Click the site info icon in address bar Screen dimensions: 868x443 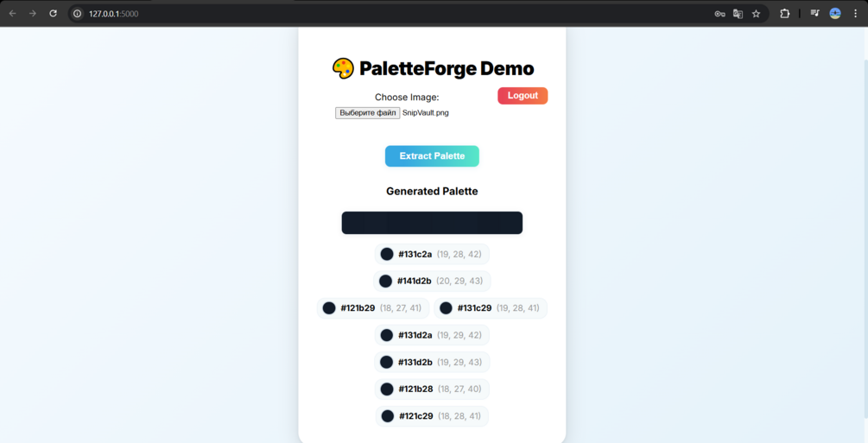pyautogui.click(x=78, y=14)
